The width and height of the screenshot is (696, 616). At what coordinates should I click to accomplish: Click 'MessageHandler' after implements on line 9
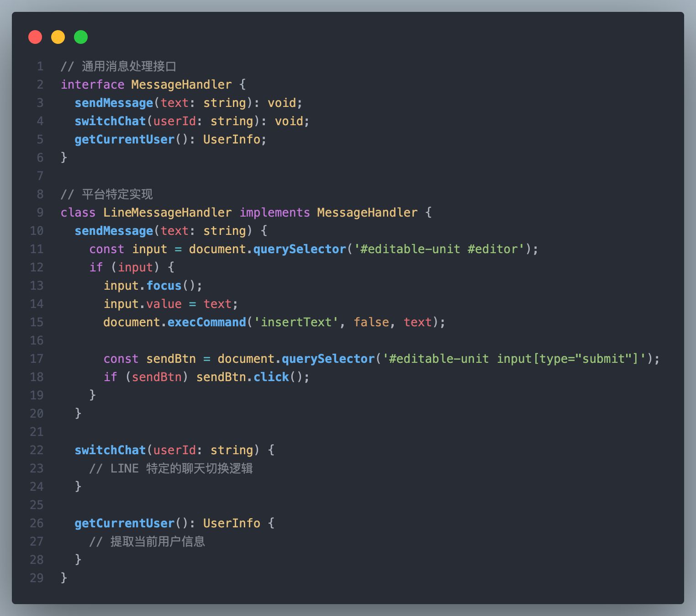(367, 212)
